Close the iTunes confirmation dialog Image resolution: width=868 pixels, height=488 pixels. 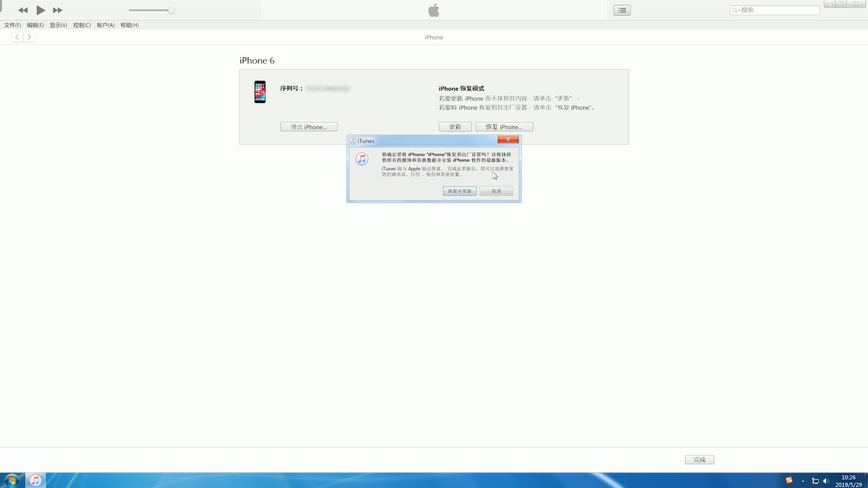click(508, 140)
